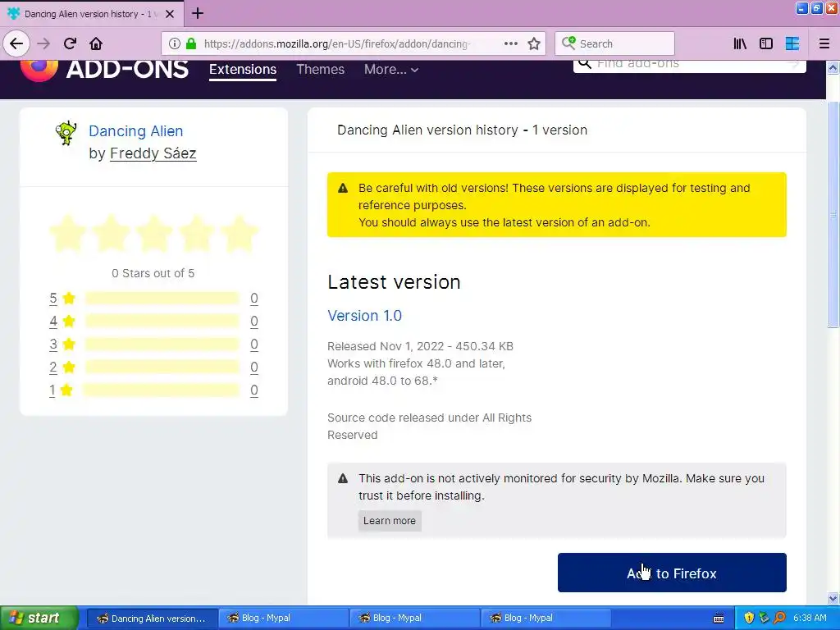
Task: Filter reviews by 1 star rating
Action: coord(61,390)
